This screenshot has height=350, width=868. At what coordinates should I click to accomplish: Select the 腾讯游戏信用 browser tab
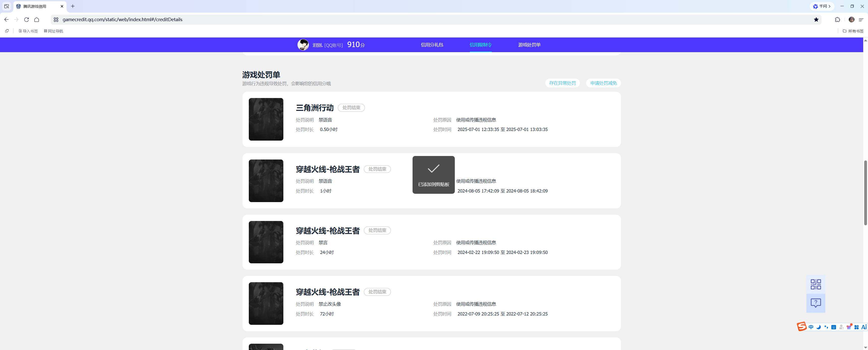click(x=40, y=6)
